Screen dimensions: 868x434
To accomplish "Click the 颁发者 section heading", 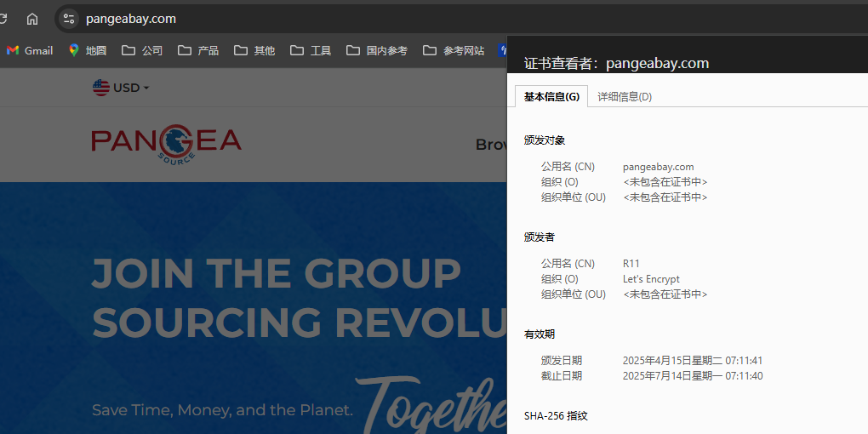I will 540,237.
